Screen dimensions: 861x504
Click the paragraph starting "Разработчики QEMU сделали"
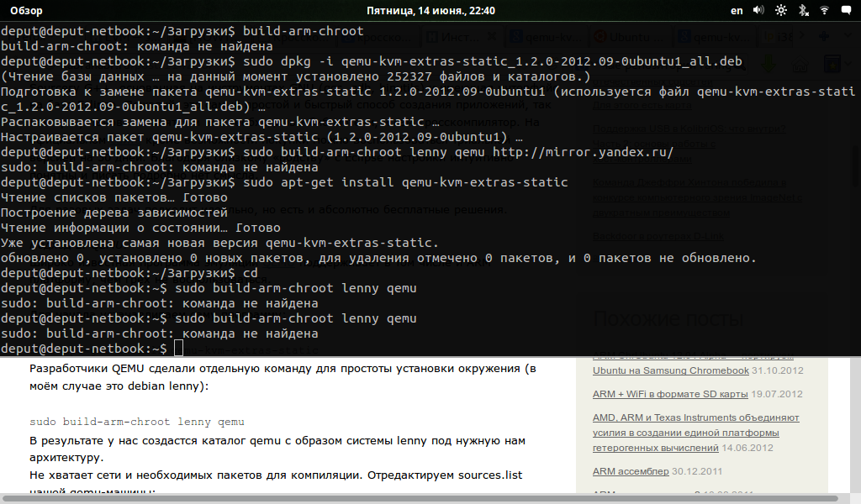click(x=283, y=377)
